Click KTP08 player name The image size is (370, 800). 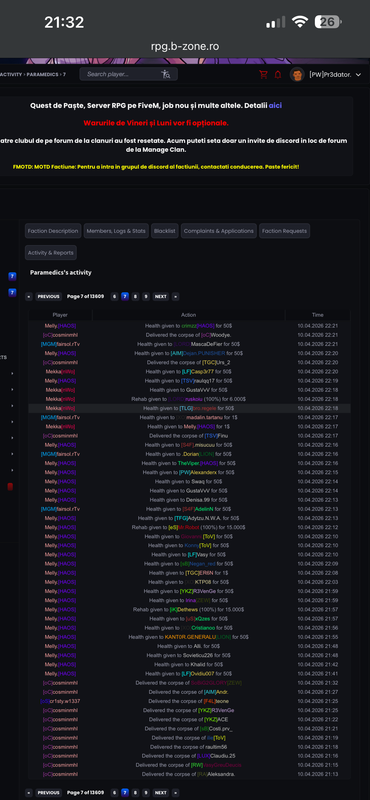pos(203,582)
